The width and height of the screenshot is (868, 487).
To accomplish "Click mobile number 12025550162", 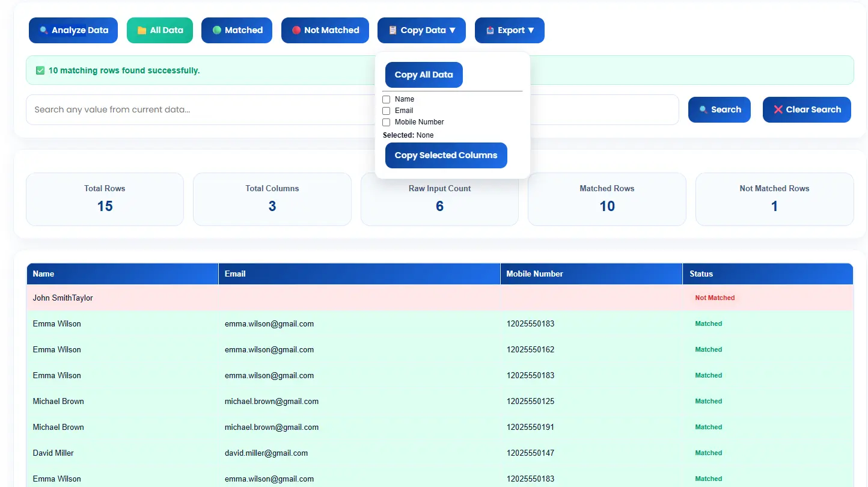I will pyautogui.click(x=530, y=349).
